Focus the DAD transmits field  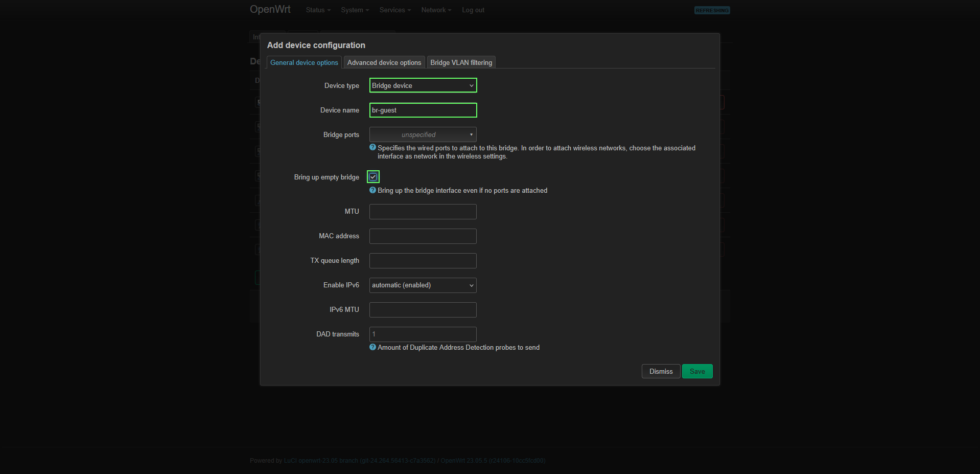pyautogui.click(x=423, y=334)
